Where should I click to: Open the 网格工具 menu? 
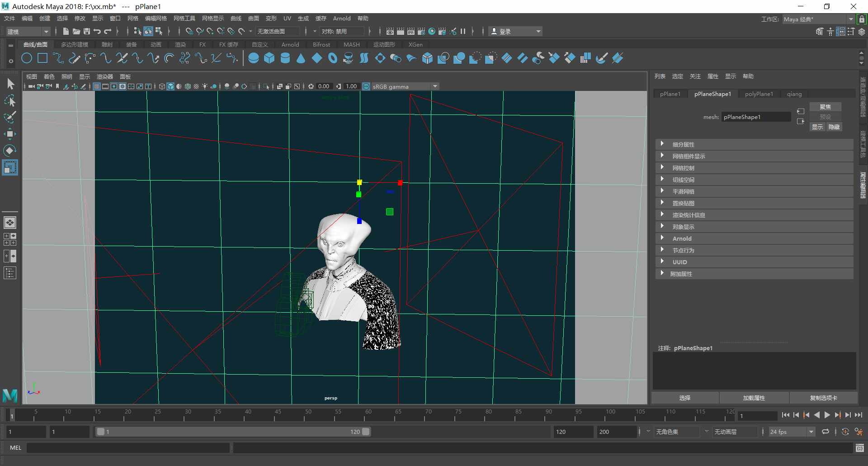[x=184, y=19]
